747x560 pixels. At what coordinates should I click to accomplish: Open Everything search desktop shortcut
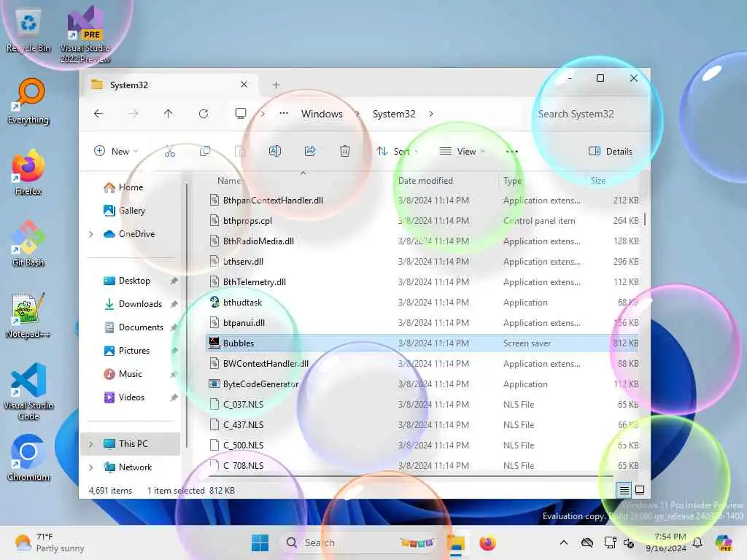pyautogui.click(x=28, y=101)
